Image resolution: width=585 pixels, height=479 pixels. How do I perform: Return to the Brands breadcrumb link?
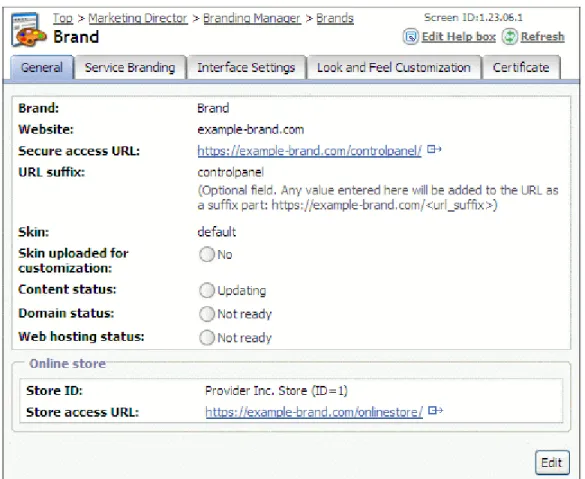coord(335,18)
